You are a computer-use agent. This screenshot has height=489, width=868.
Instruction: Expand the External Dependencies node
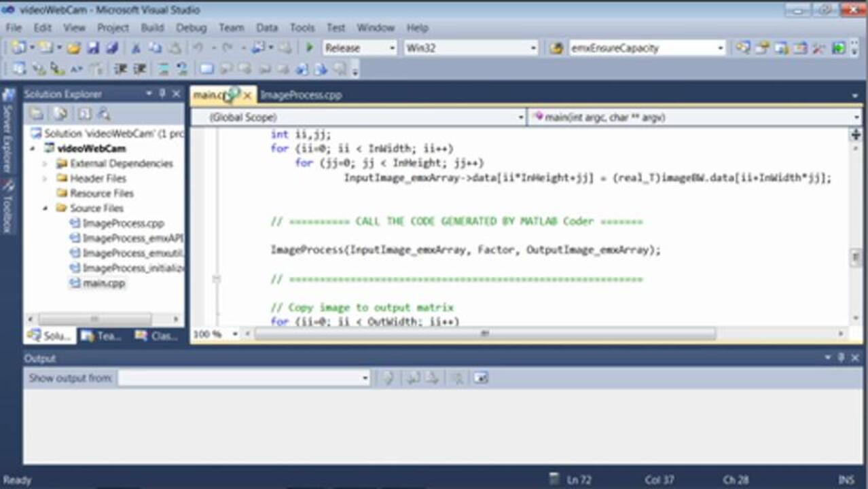point(46,164)
